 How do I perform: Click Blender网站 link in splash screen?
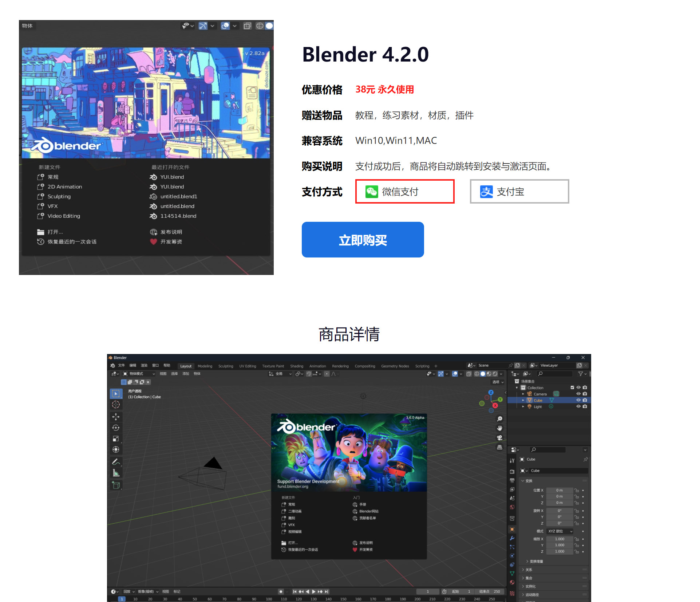(x=366, y=511)
